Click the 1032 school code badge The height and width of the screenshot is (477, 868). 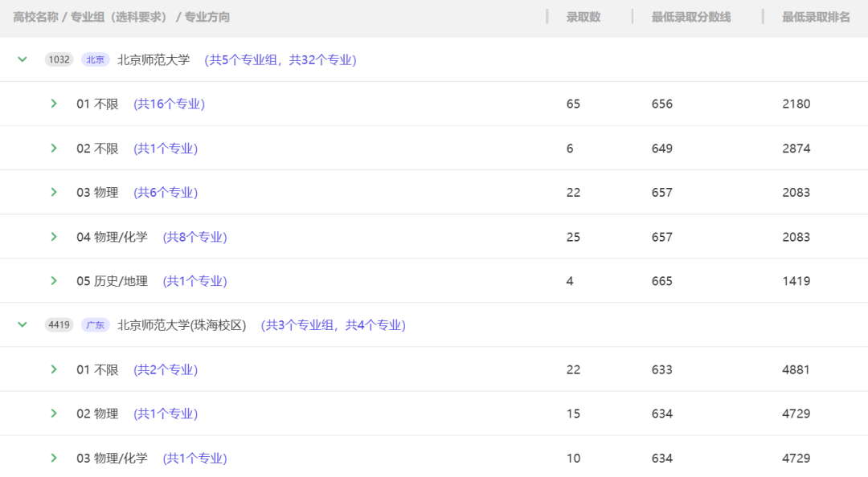59,59
